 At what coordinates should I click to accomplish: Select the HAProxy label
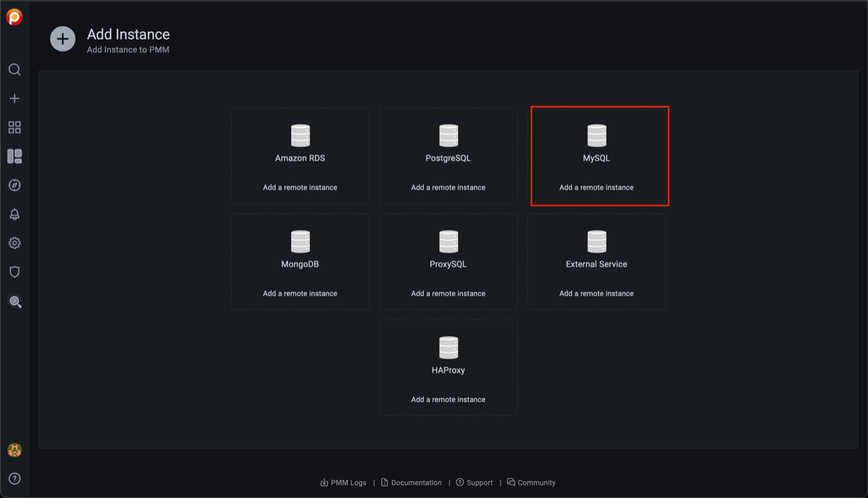pyautogui.click(x=448, y=370)
